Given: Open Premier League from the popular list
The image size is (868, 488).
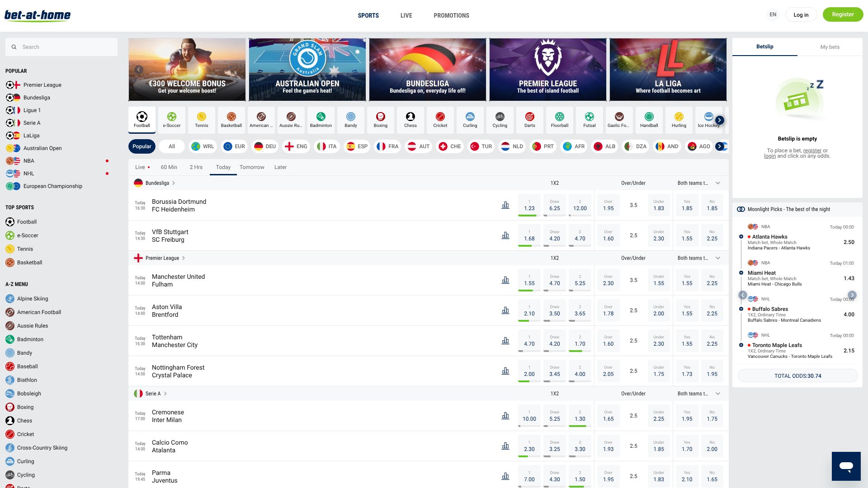Looking at the screenshot, I should coord(42,85).
